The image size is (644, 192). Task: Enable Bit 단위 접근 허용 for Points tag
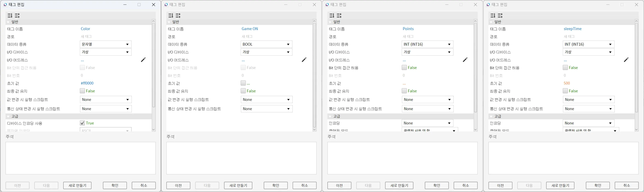point(404,68)
